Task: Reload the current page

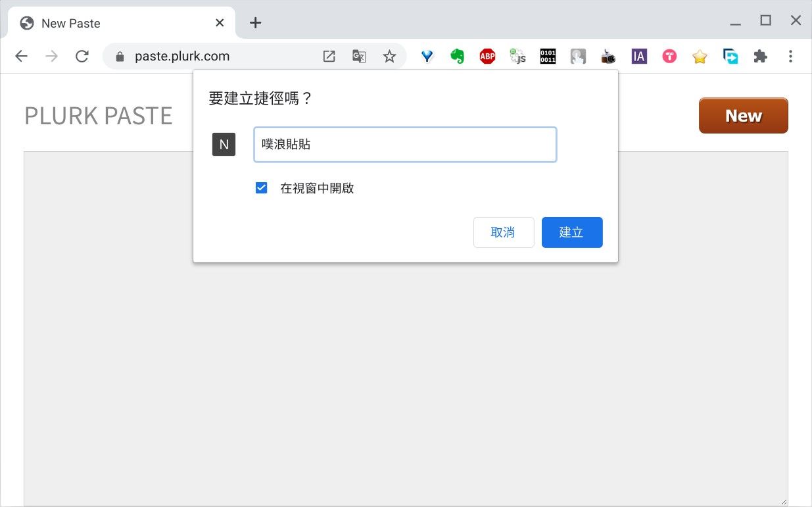Action: (82, 57)
